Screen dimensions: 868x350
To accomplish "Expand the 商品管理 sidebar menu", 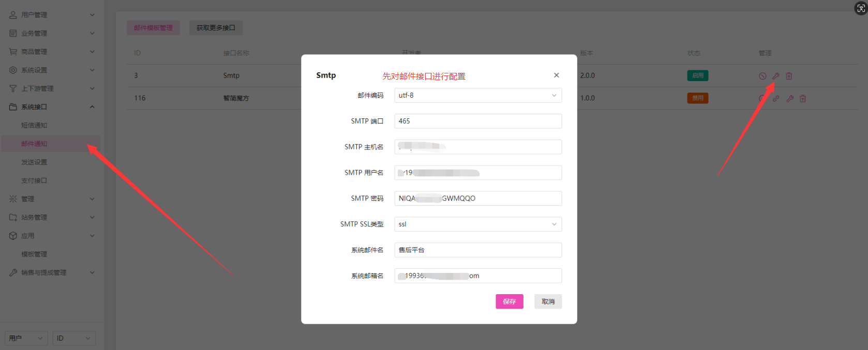I will tap(52, 52).
